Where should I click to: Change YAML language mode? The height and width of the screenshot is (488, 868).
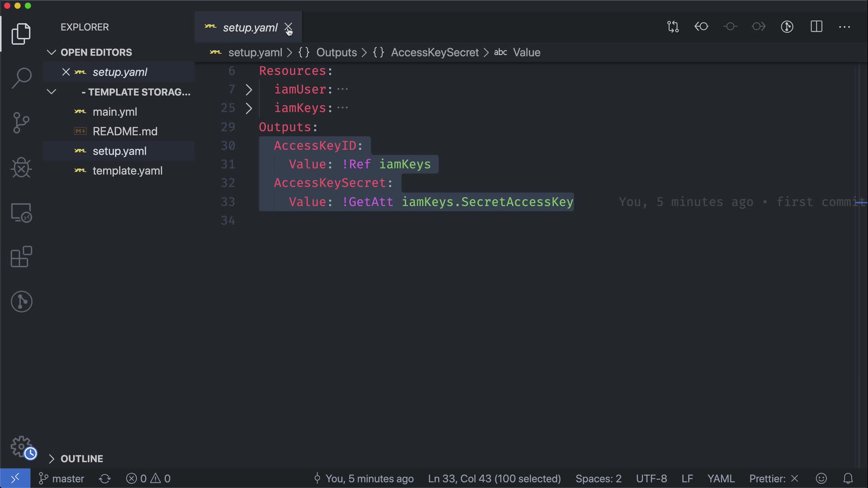(721, 479)
